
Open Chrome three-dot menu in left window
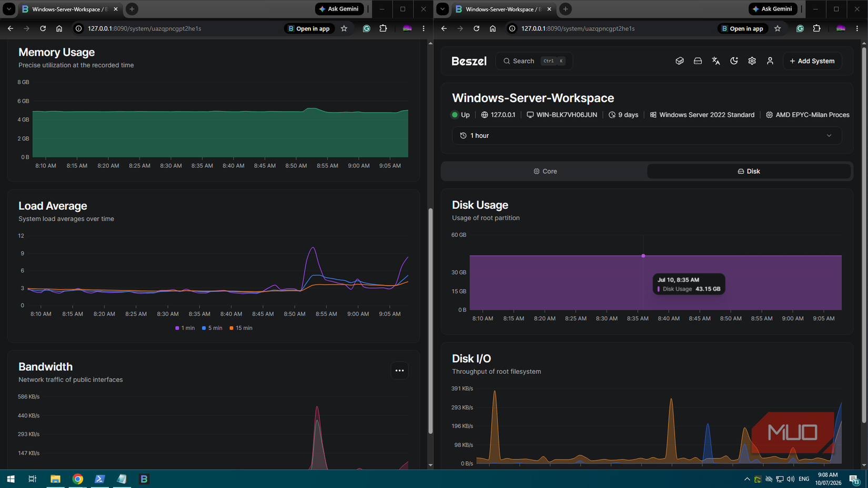click(x=423, y=28)
